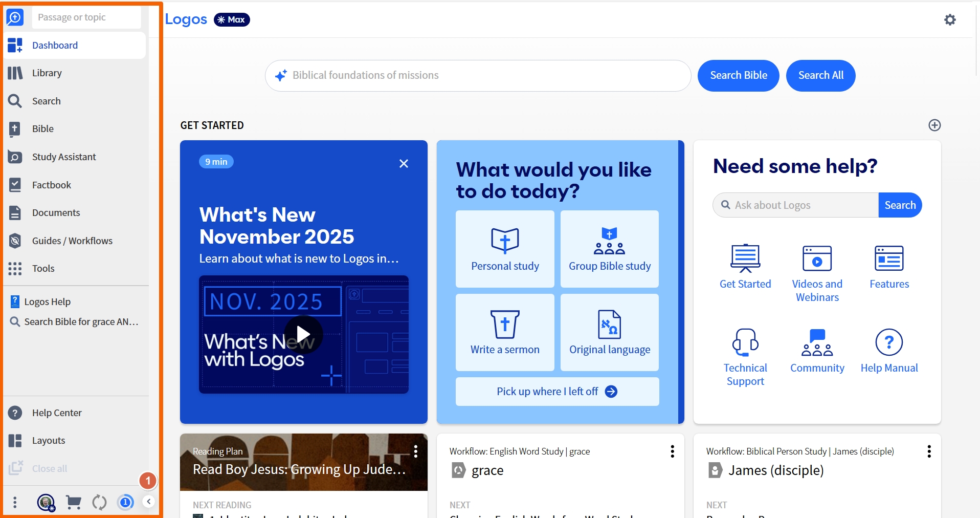Open the Get Started help link
The image size is (980, 518).
coord(745,267)
